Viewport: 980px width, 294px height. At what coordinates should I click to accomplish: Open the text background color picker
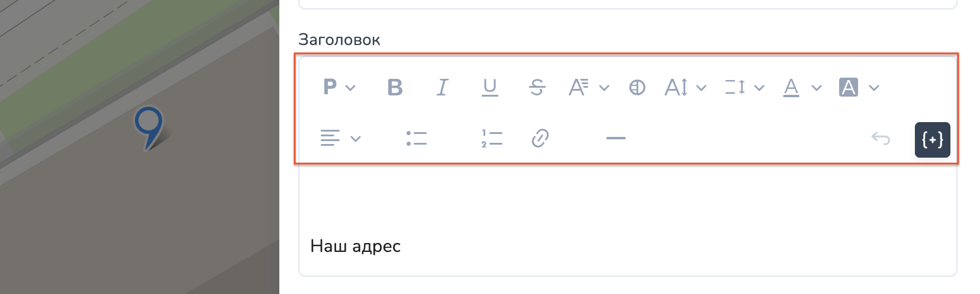[859, 88]
